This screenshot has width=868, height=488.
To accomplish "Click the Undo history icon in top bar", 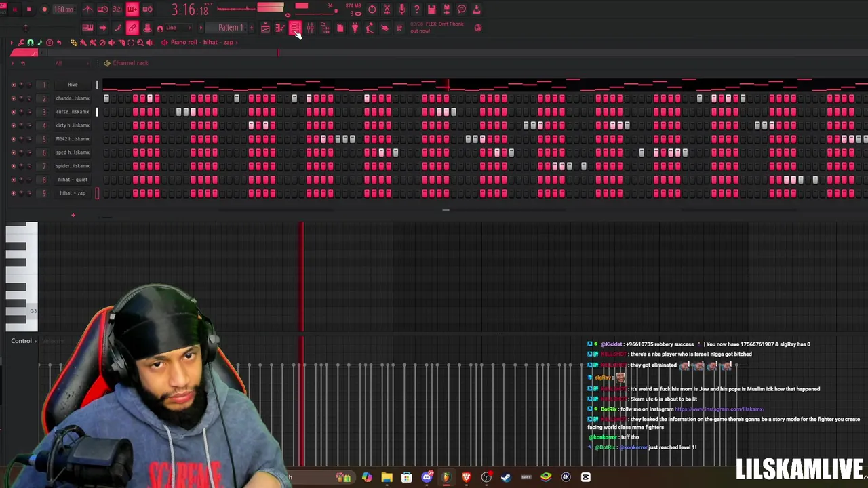I will click(372, 9).
